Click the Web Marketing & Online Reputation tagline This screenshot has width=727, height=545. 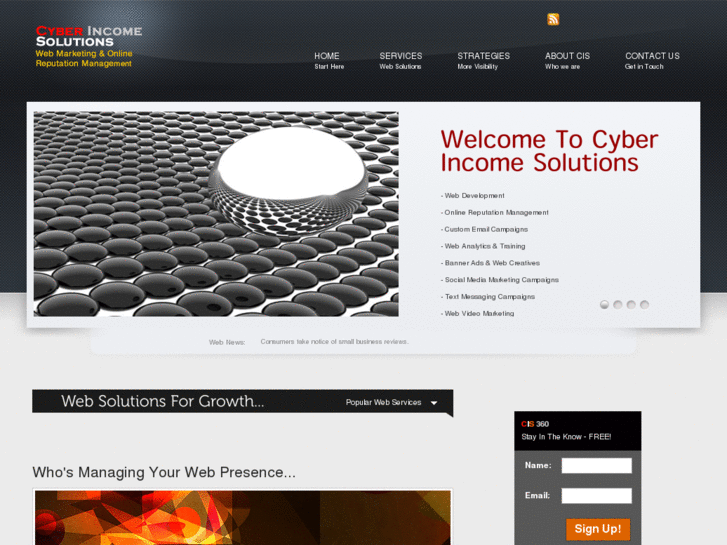[x=84, y=58]
